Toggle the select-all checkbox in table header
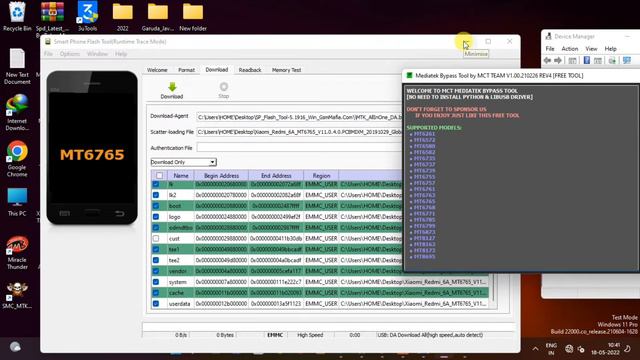The image size is (640, 360). 159,176
